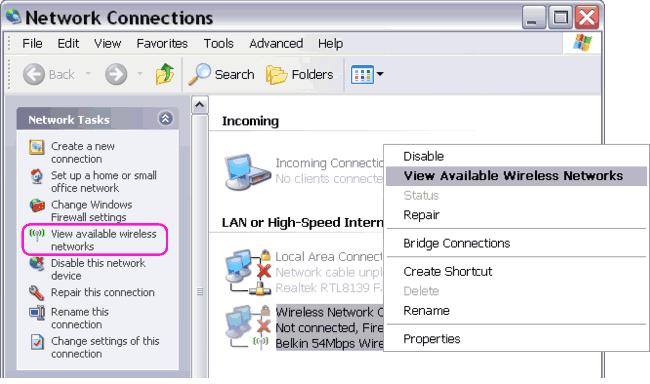Choose Rename in the context menu

coord(516,311)
